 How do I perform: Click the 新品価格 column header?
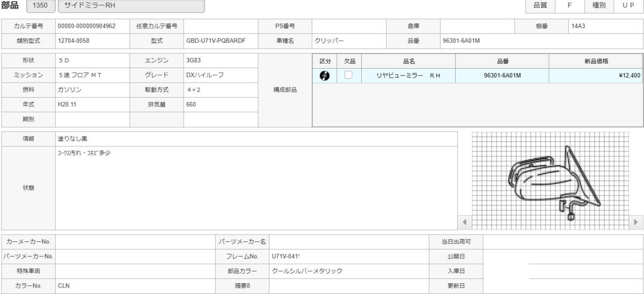click(596, 62)
